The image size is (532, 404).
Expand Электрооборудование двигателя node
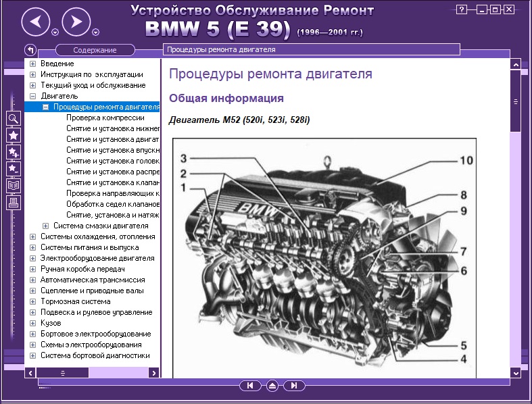[x=32, y=259]
